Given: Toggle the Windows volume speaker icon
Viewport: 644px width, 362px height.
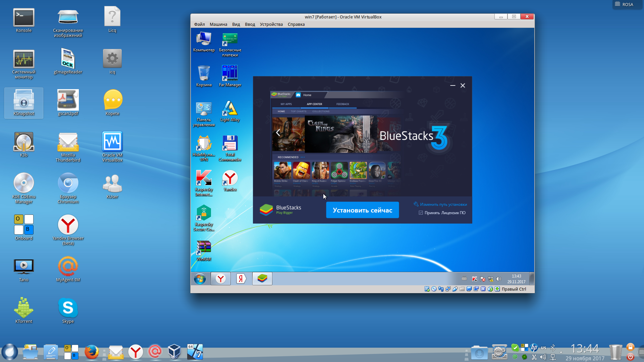Looking at the screenshot, I should coord(499,279).
